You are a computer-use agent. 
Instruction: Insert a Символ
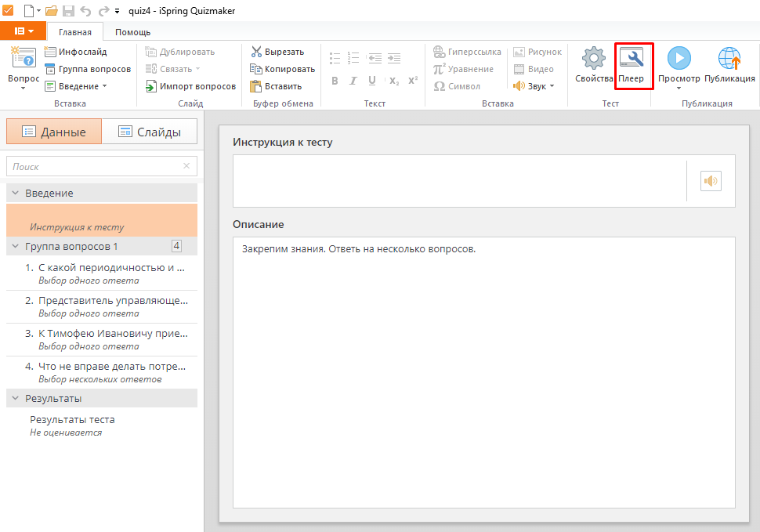pyautogui.click(x=457, y=86)
